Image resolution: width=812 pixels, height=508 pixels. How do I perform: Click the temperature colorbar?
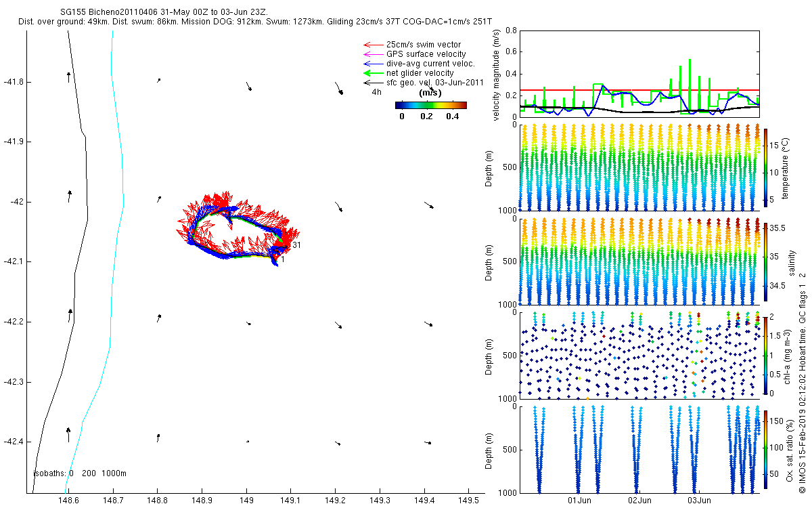click(x=766, y=167)
